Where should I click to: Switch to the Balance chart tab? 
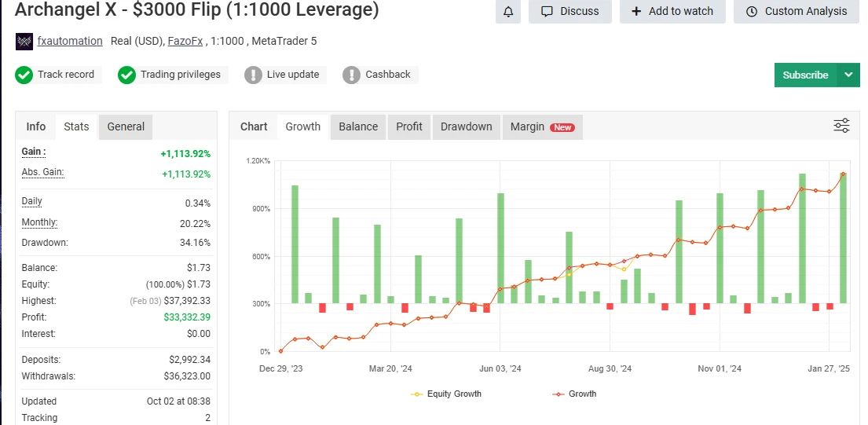coord(358,126)
